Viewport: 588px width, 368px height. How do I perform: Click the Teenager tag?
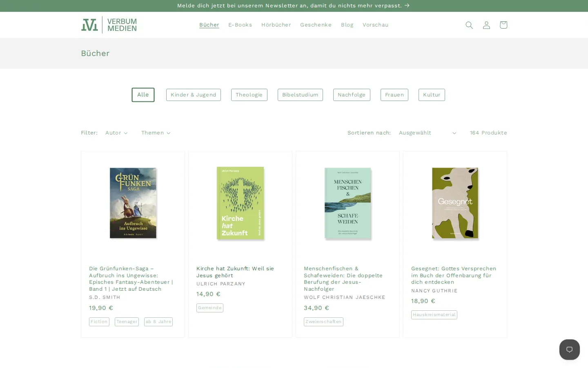[x=127, y=322]
